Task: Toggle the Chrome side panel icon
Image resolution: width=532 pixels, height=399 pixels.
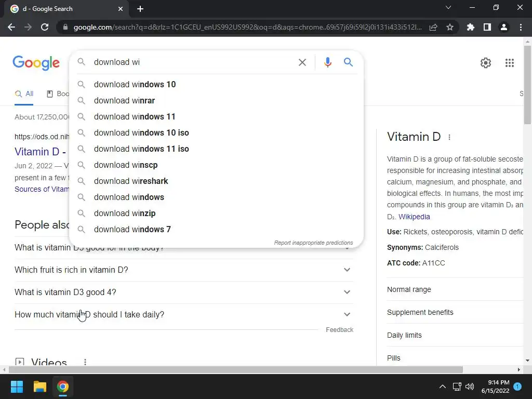Action: (487, 27)
